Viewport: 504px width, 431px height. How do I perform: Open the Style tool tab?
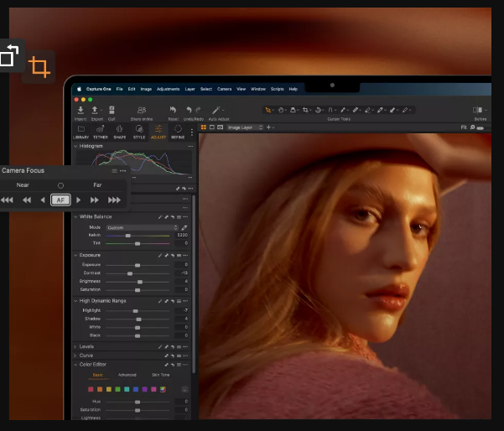click(x=139, y=132)
